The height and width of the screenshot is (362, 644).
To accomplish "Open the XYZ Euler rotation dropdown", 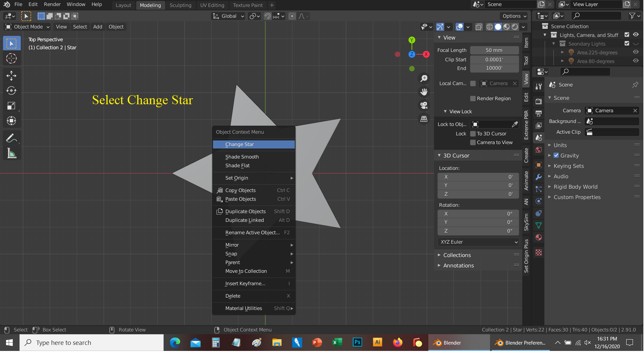I will 478,242.
